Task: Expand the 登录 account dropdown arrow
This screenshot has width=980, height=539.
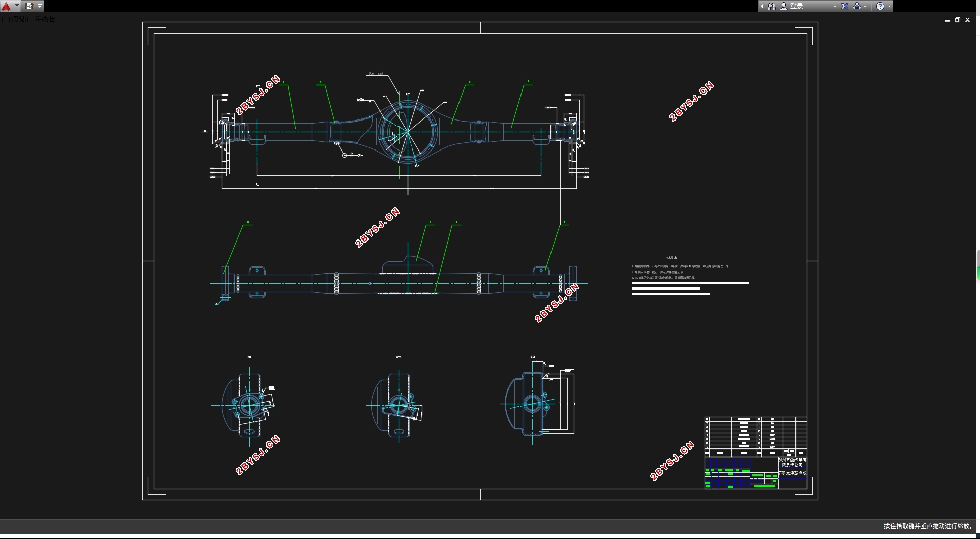Action: point(835,6)
